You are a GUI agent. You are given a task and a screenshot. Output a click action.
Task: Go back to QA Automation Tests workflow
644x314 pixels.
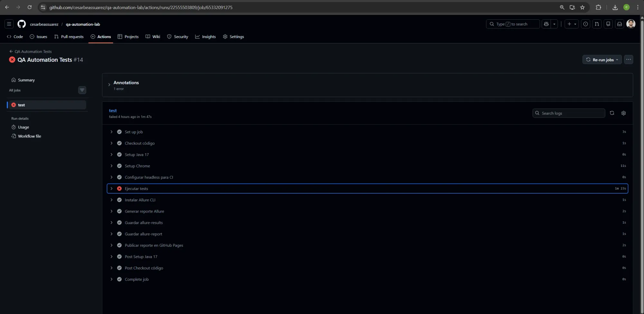pyautogui.click(x=33, y=51)
